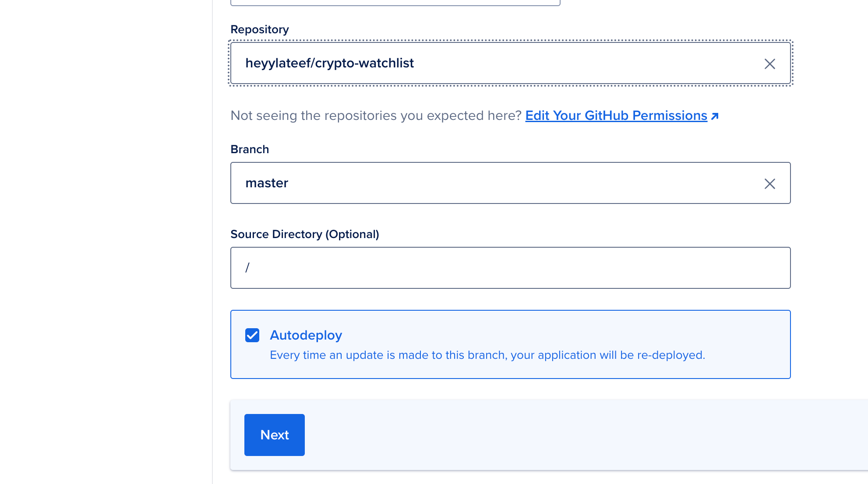The image size is (868, 484).
Task: Click the Repository field label
Action: 259,29
